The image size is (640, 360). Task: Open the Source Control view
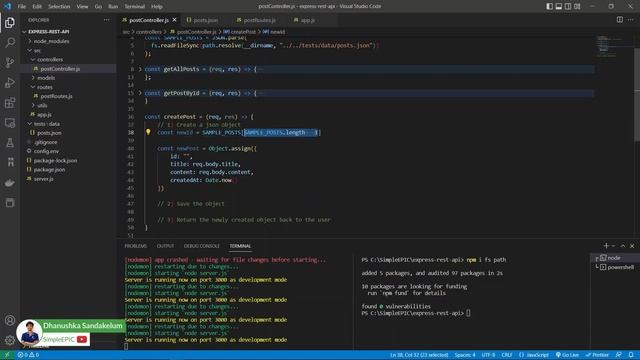coord(10,62)
